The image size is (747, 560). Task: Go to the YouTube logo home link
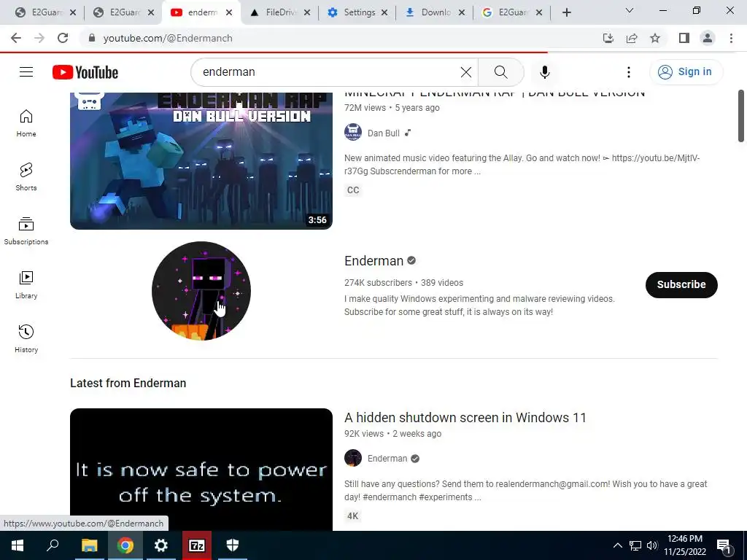85,72
